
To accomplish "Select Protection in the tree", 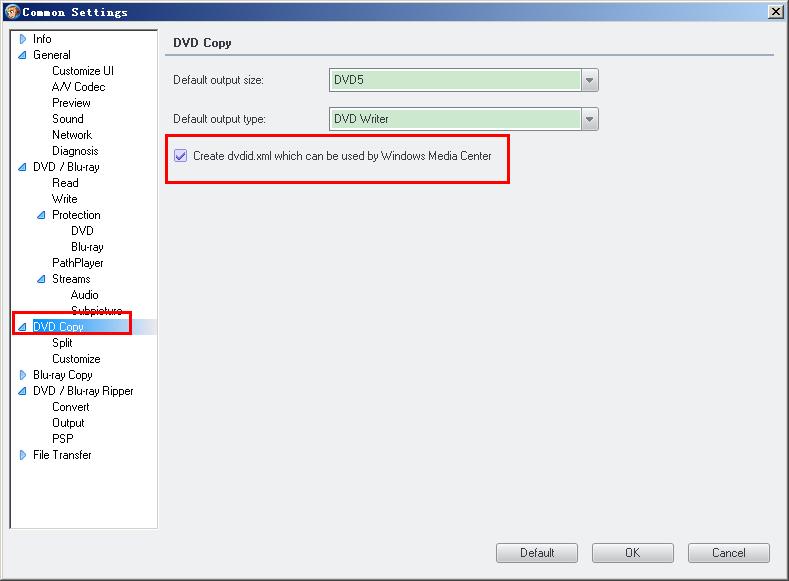I will pyautogui.click(x=76, y=215).
